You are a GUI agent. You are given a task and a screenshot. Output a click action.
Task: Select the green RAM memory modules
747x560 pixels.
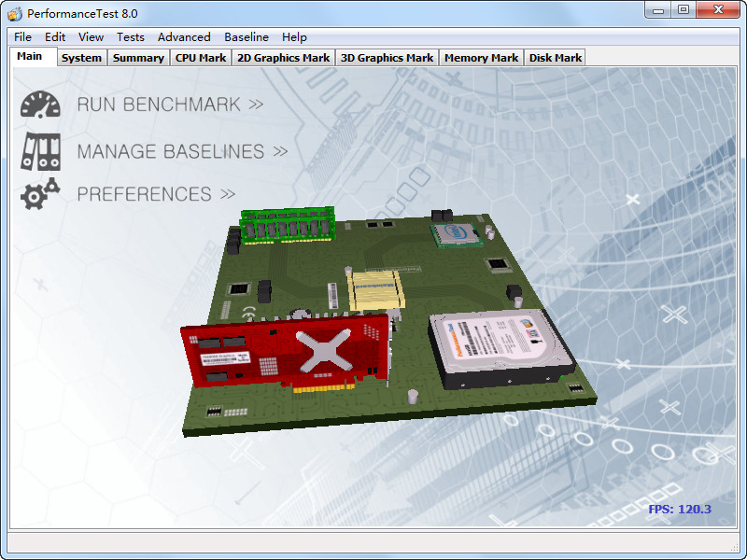coord(287,225)
